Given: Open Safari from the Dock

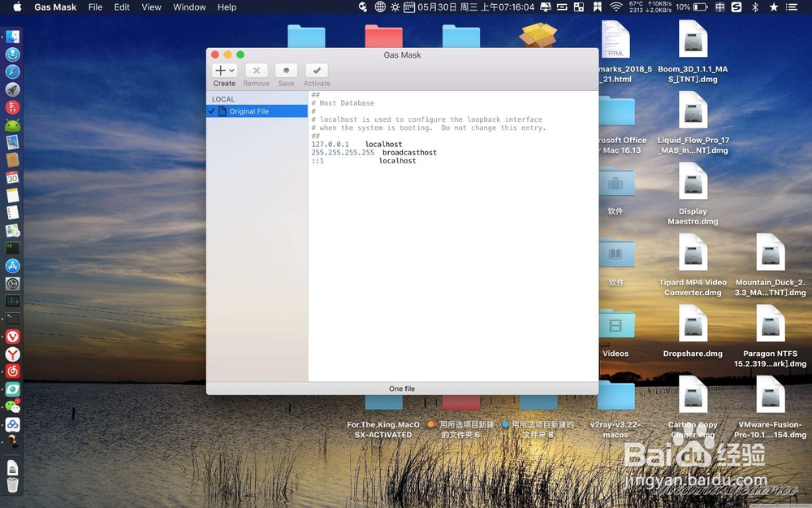Looking at the screenshot, I should click(12, 72).
